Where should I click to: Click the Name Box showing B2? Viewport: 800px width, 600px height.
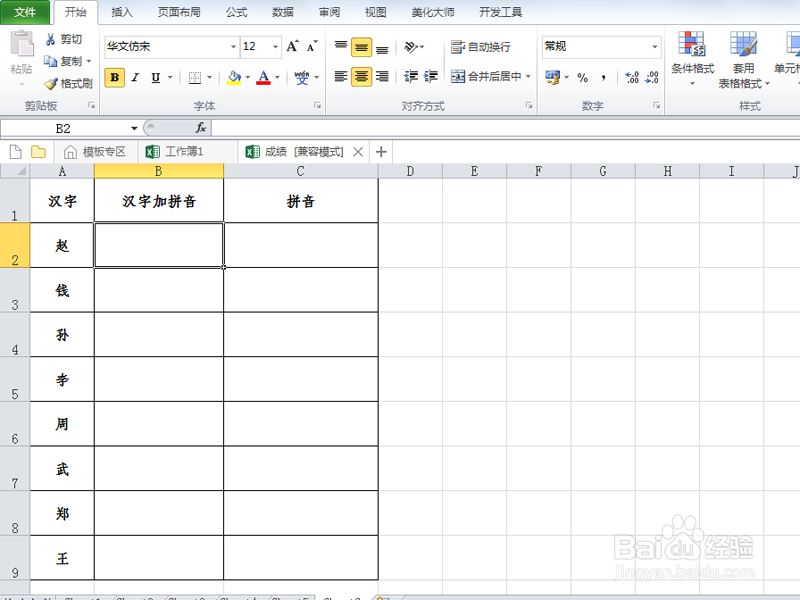(x=63, y=128)
